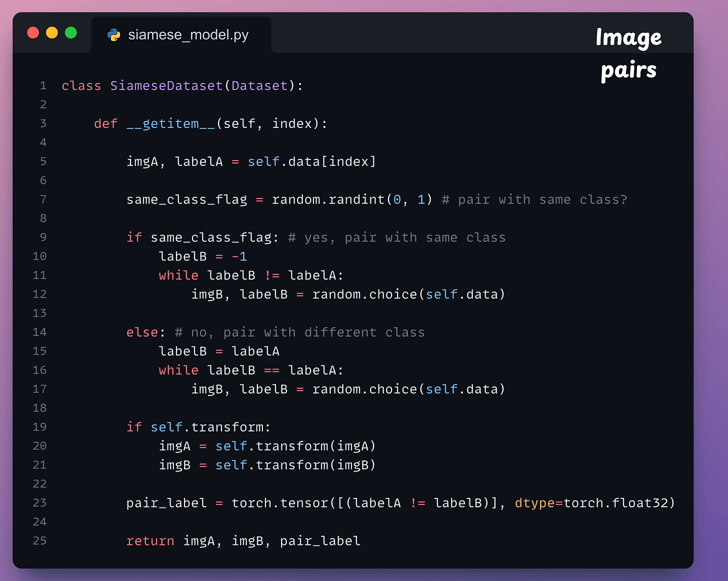Click the return keyword on line 25

150,541
